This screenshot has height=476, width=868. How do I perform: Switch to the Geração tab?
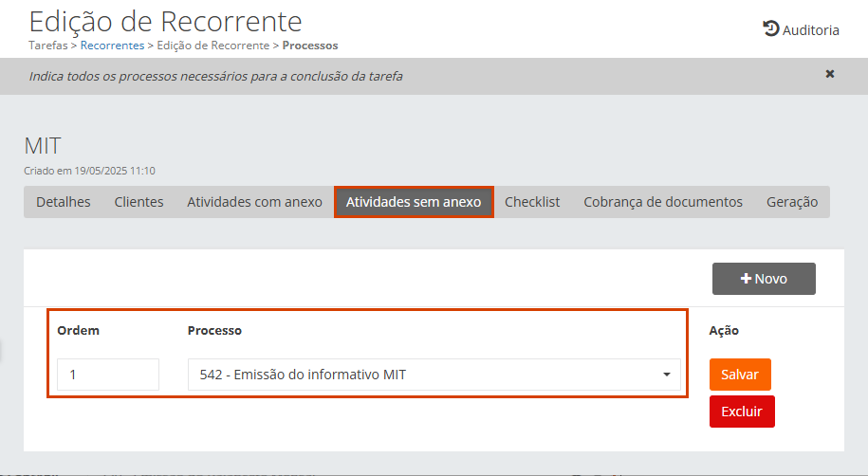[792, 202]
